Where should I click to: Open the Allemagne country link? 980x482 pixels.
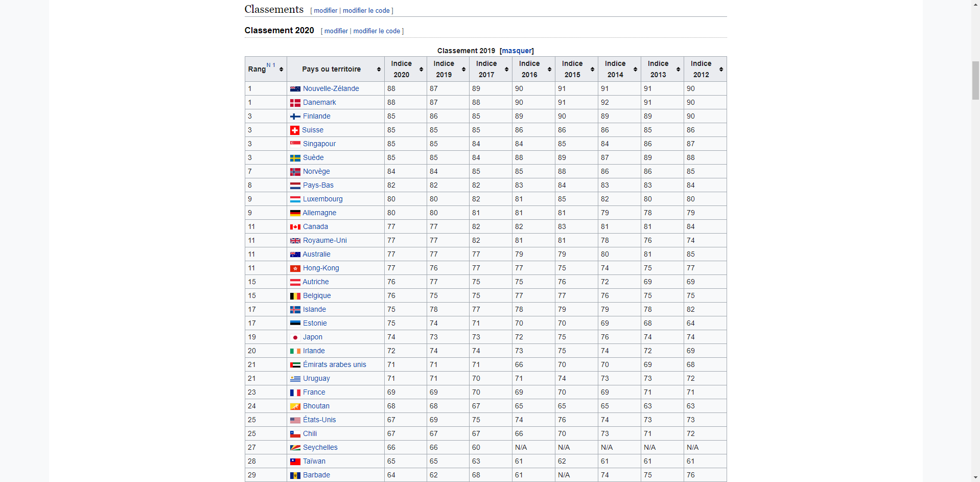(319, 213)
